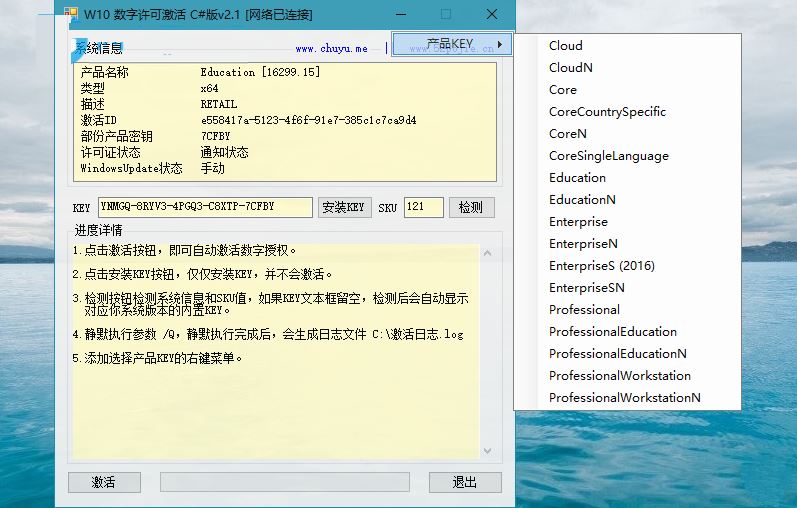Screen dimensions: 797x508
Task: Click the app icon in the title bar
Action: click(x=71, y=14)
